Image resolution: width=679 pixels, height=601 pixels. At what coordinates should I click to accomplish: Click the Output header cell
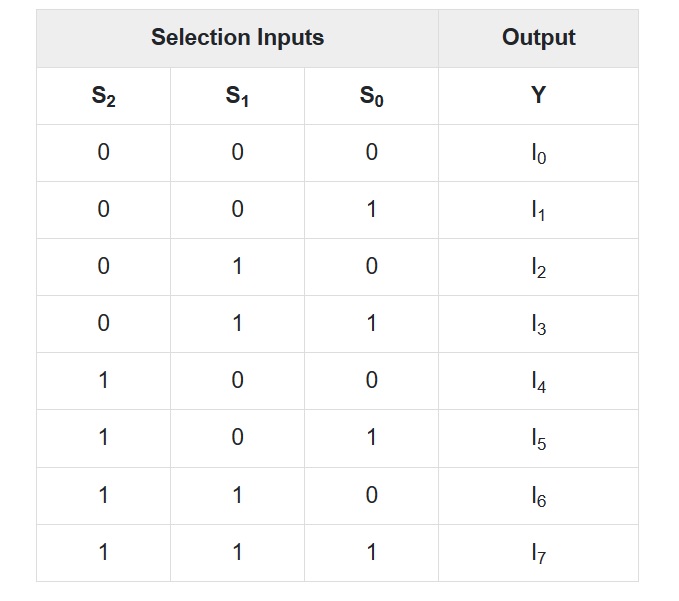(x=538, y=38)
